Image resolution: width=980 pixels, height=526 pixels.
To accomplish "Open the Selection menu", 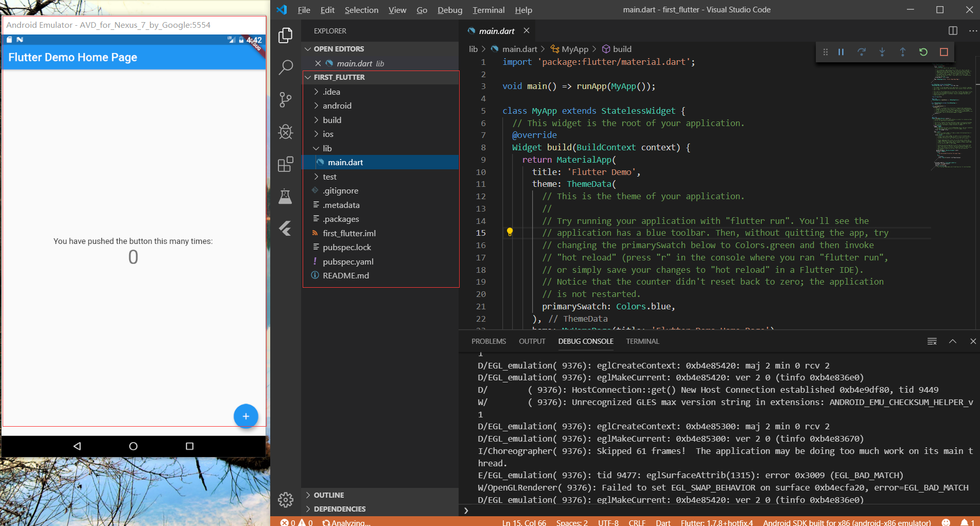I will pos(361,10).
